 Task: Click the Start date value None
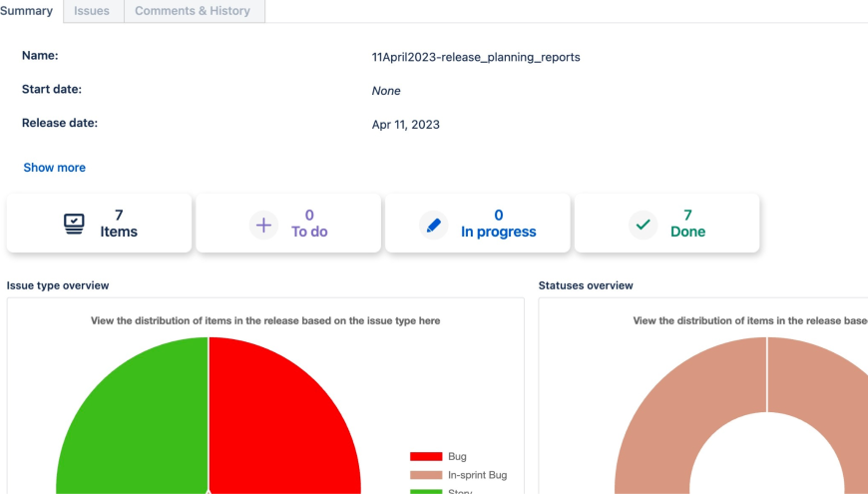tap(386, 91)
